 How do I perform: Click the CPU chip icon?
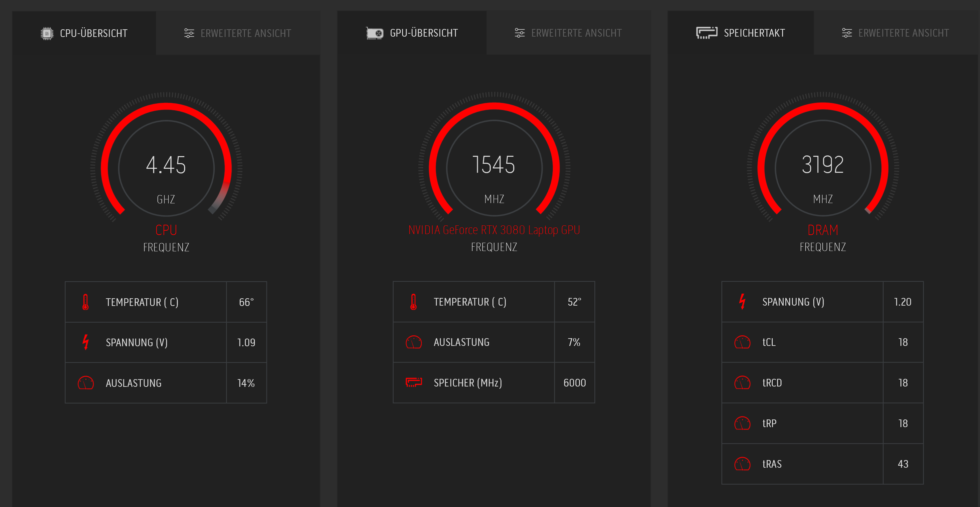[47, 34]
